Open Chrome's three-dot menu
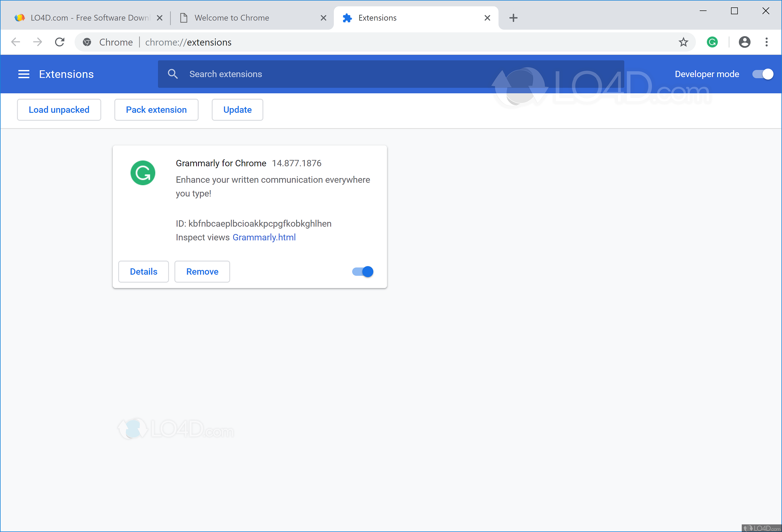782x532 pixels. [x=767, y=42]
